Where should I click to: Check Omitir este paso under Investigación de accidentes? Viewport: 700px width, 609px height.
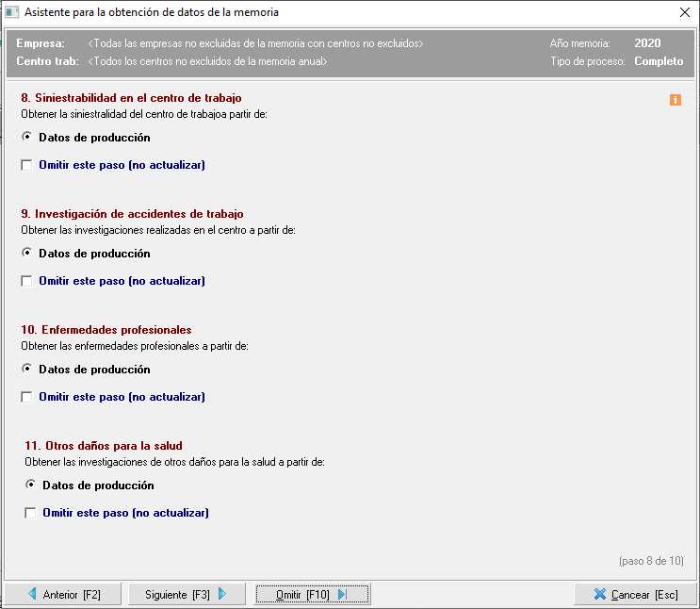26,281
